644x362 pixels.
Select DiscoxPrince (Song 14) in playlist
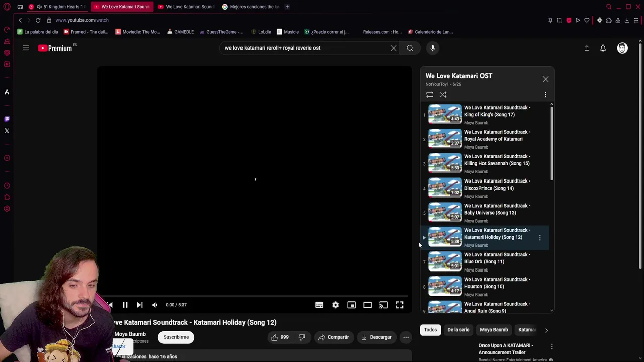coord(486,188)
